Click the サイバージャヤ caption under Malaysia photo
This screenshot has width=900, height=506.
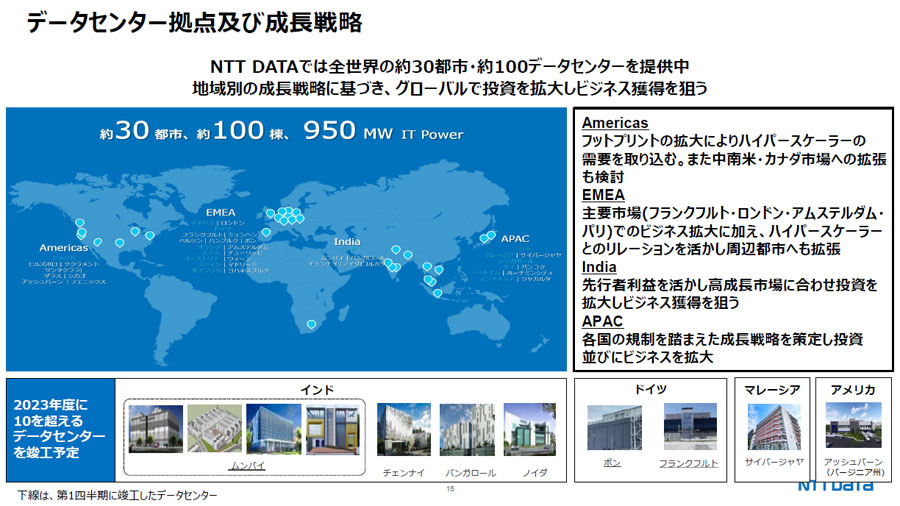(x=774, y=462)
